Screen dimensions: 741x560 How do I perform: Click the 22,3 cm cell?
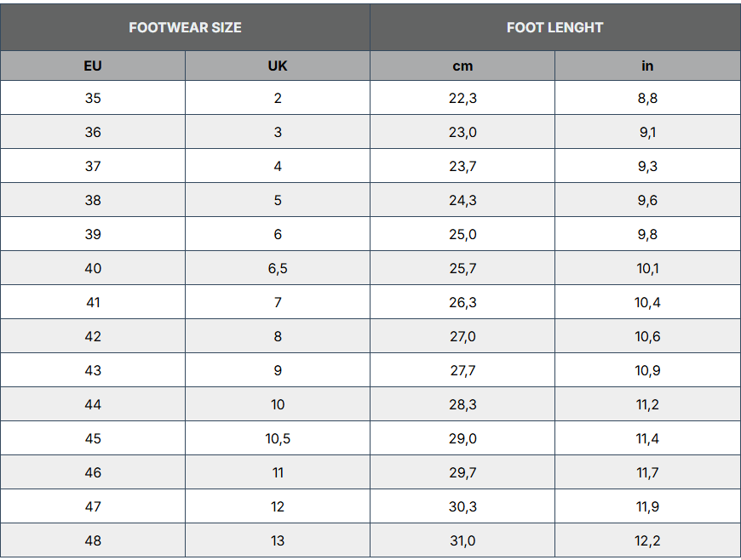click(462, 98)
